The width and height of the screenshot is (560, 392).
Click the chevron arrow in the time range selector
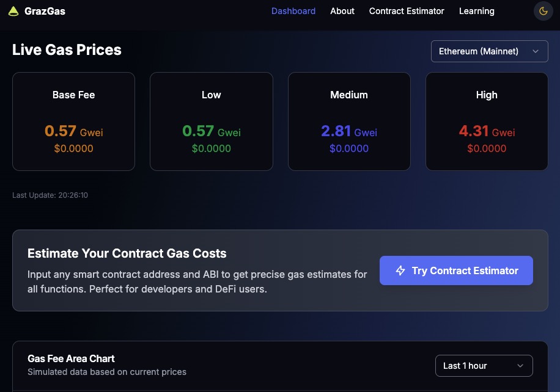[x=520, y=366]
